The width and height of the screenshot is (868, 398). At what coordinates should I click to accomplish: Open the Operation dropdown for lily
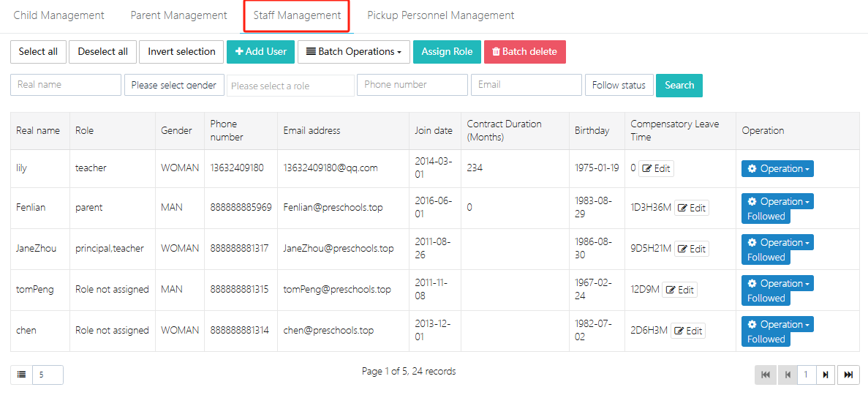click(777, 169)
